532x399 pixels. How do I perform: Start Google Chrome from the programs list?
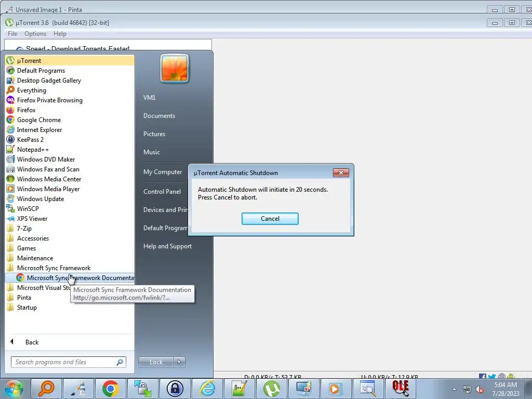click(x=70, y=120)
